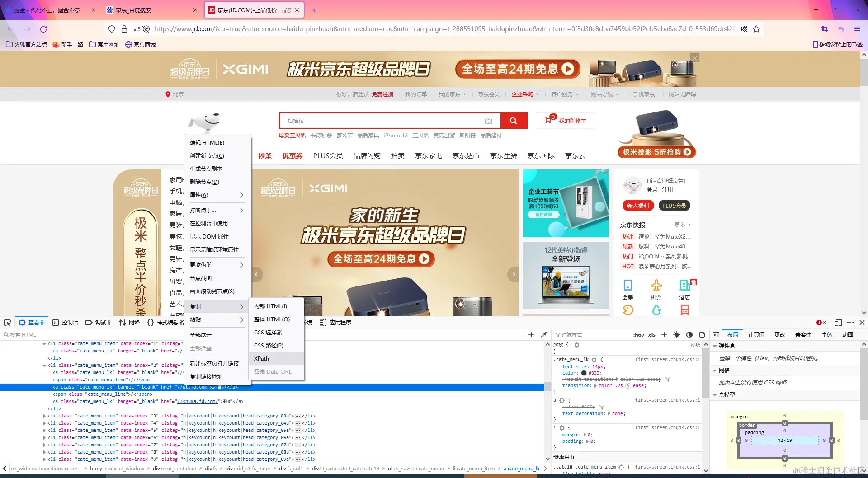Image resolution: width=868 pixels, height=478 pixels.
Task: Activate the color eyedropper in the rules pane
Action: coord(544,335)
